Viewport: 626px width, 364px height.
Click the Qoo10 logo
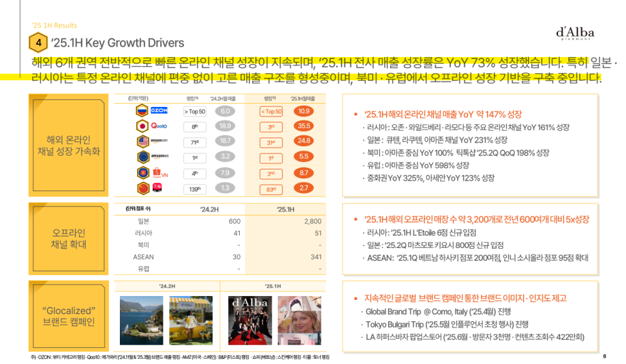pos(159,126)
